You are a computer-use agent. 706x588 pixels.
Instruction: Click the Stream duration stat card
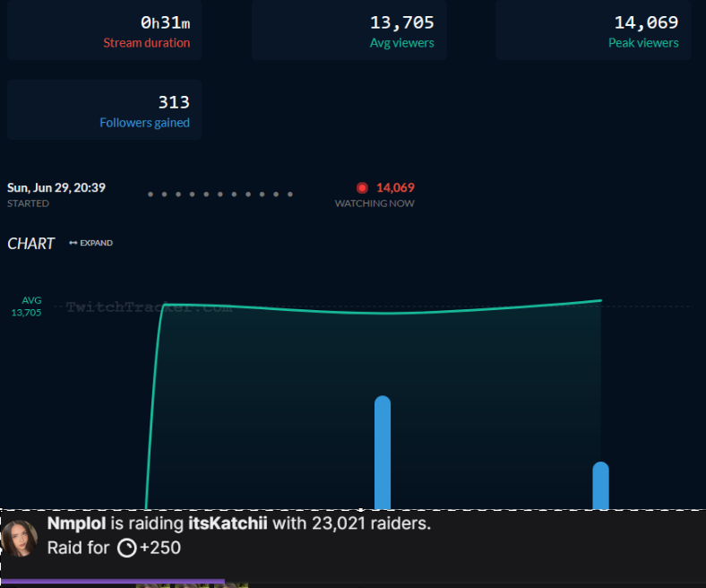105,30
